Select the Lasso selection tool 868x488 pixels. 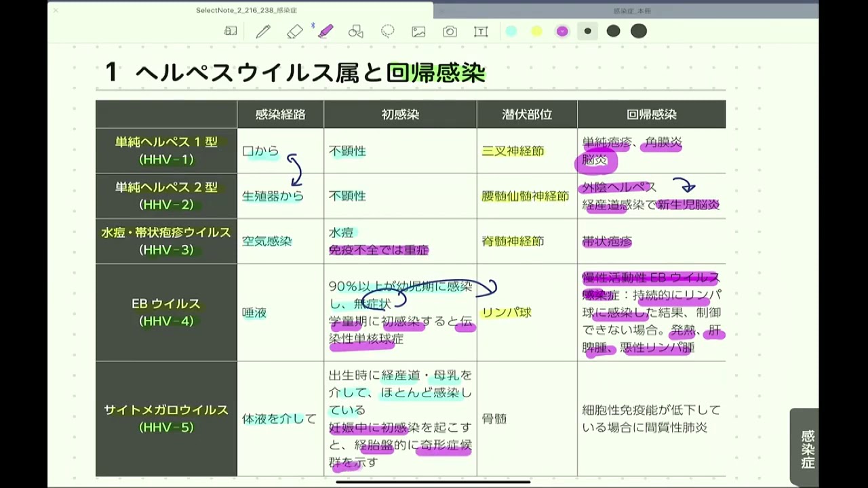pyautogui.click(x=388, y=31)
